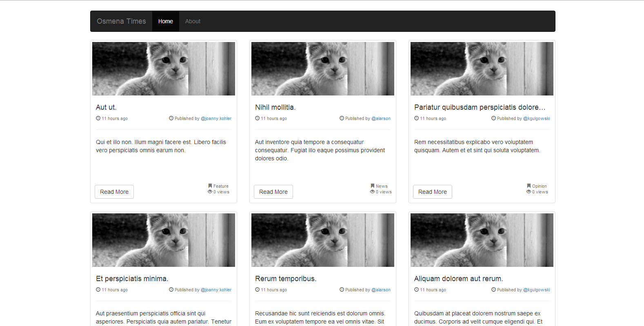644x326 pixels.
Task: Open @kgulgowski profile in Pariatur quibusdam card
Action: tap(536, 118)
